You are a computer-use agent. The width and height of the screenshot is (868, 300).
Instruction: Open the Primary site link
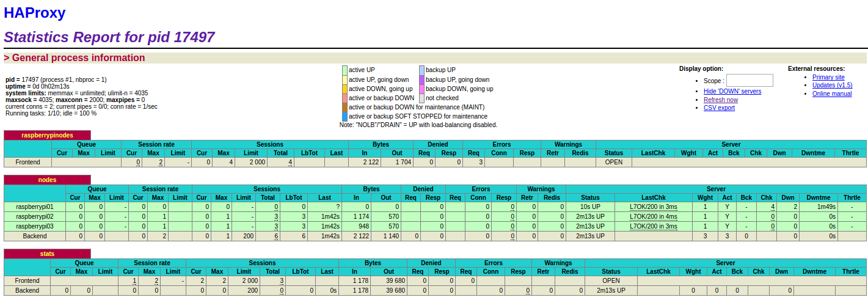[x=828, y=77]
